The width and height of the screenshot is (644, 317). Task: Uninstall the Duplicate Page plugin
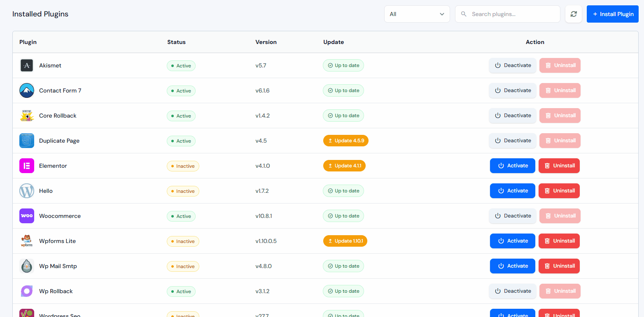coord(560,141)
